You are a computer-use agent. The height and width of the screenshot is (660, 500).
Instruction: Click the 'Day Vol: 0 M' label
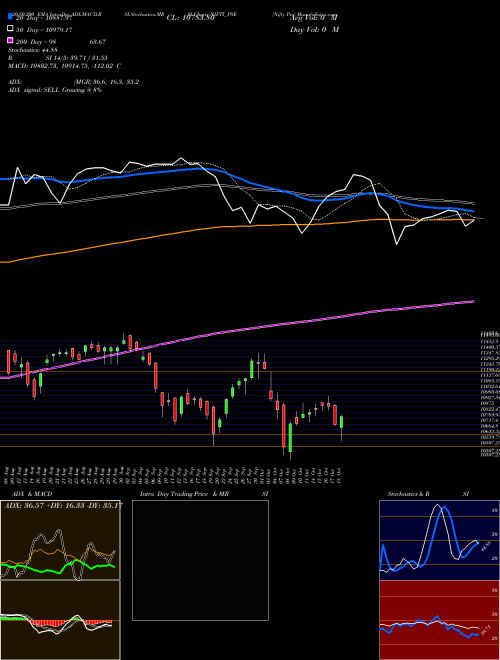coord(314,30)
